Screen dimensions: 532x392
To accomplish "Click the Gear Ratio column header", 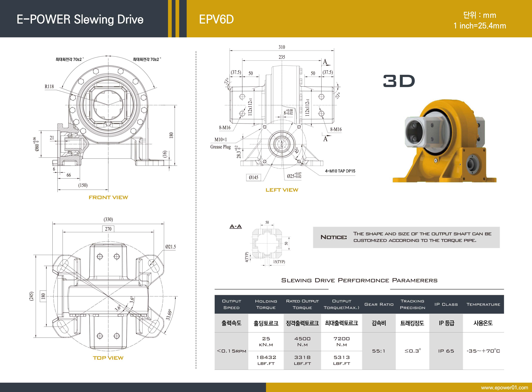I will click(379, 304).
